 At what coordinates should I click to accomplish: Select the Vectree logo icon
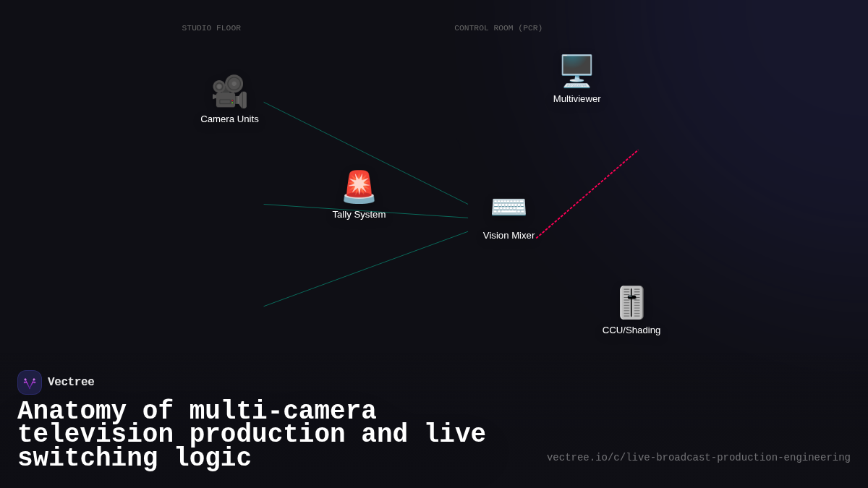coord(29,382)
